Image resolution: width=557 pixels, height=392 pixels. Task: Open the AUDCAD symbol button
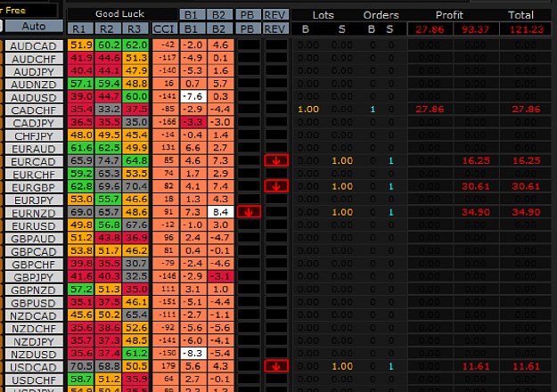[34, 45]
